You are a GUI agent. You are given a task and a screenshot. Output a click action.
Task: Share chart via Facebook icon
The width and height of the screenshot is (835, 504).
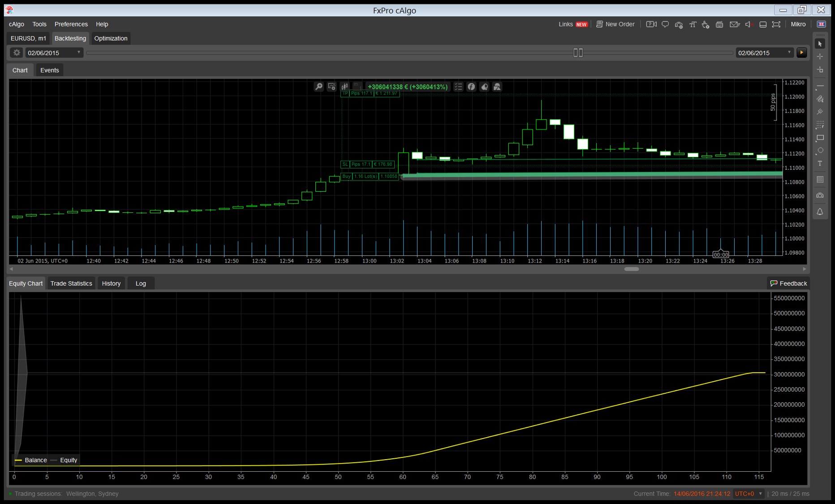click(x=471, y=86)
